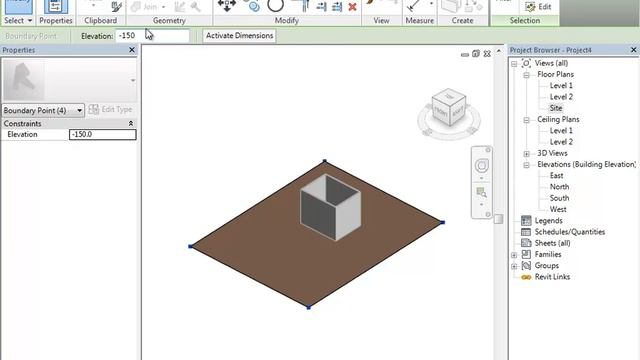Click the Clipboard panel label
Screen dimensions: 640x360
100,20
